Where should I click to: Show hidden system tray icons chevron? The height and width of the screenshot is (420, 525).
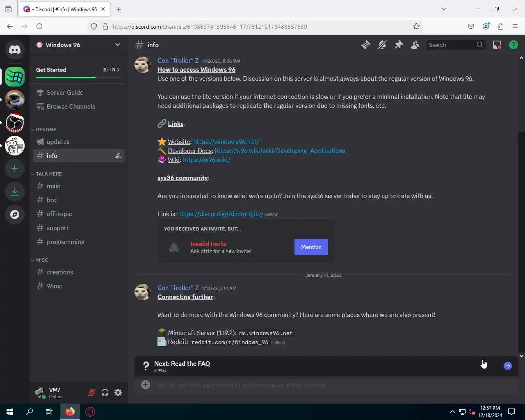tap(452, 412)
